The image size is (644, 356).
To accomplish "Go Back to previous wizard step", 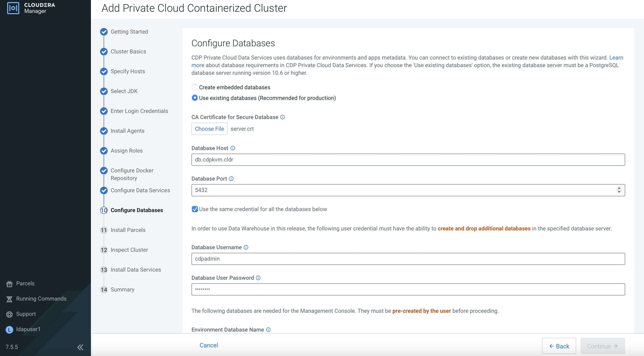I will (559, 346).
